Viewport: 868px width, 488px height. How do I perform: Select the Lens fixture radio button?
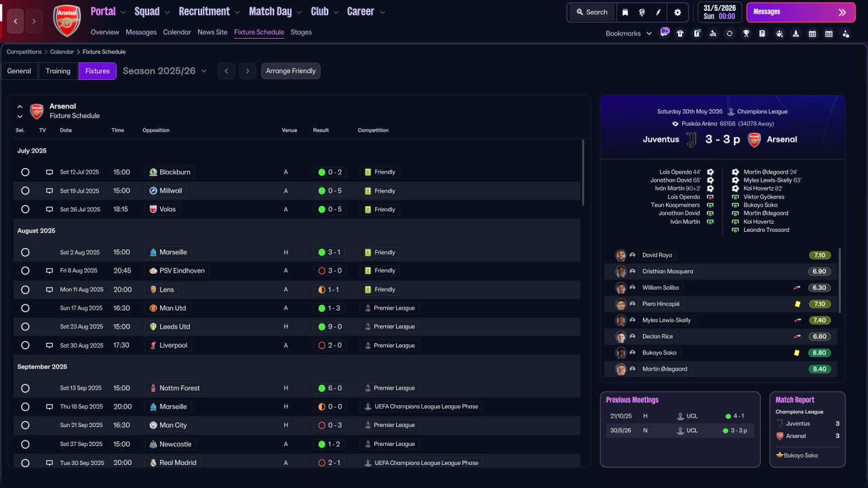click(25, 289)
